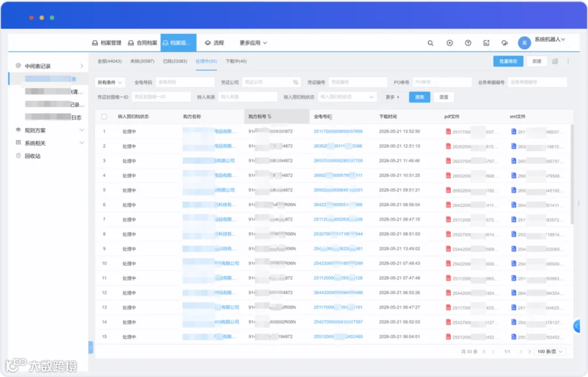588x377 pixels.
Task: Click the 回收站 trash icon in sidebar
Action: pyautogui.click(x=18, y=156)
